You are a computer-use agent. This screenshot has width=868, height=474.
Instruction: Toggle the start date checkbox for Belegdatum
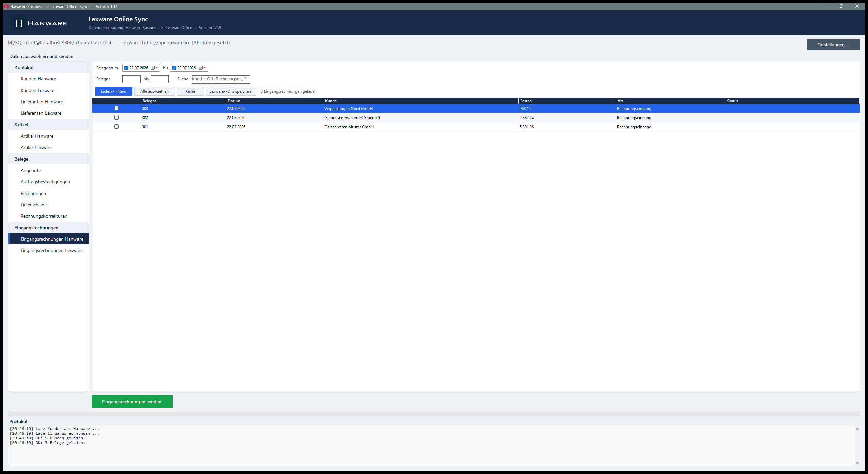(x=126, y=68)
